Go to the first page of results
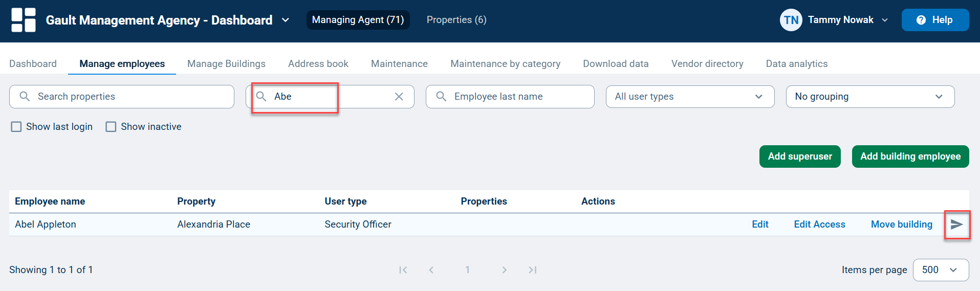The height and width of the screenshot is (291, 980). [x=403, y=270]
